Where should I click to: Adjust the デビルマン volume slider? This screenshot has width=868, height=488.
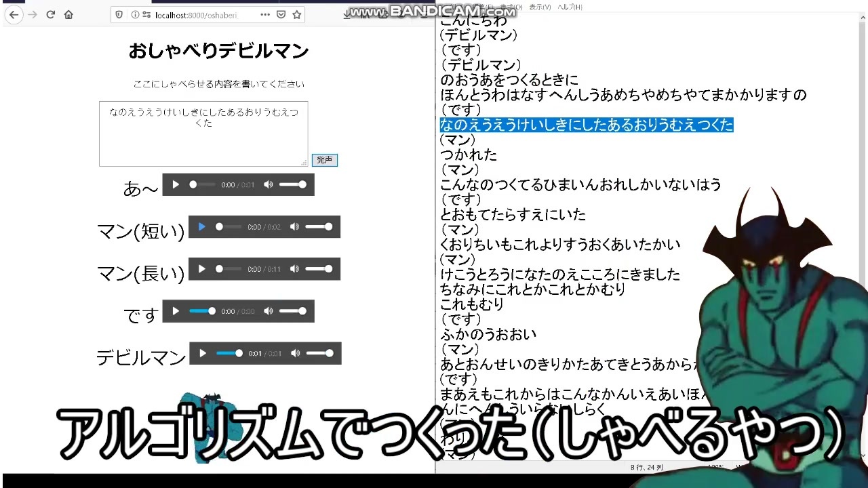click(x=319, y=353)
